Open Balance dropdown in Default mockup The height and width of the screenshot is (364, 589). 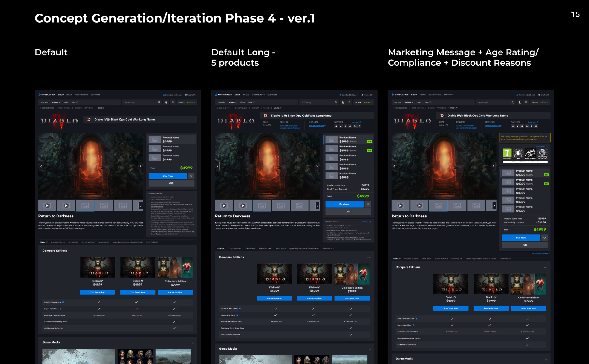187,102
